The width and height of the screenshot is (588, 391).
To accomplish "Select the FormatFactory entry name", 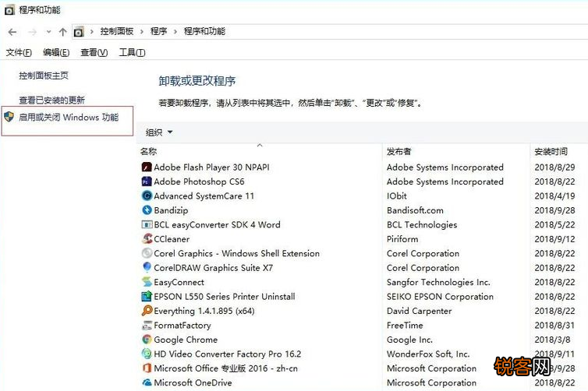I will [182, 326].
